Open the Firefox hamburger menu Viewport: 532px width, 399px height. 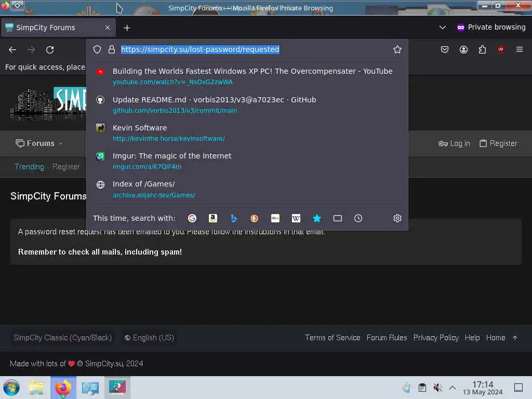tap(520, 49)
